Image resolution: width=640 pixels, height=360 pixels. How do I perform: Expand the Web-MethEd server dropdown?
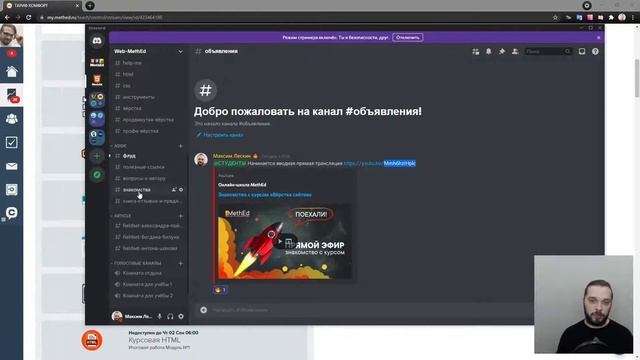coord(180,51)
